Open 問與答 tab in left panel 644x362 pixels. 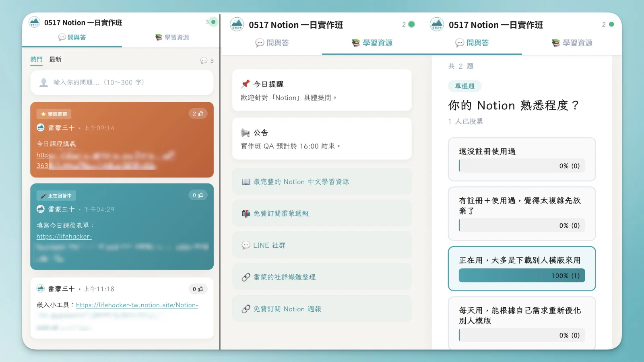72,37
